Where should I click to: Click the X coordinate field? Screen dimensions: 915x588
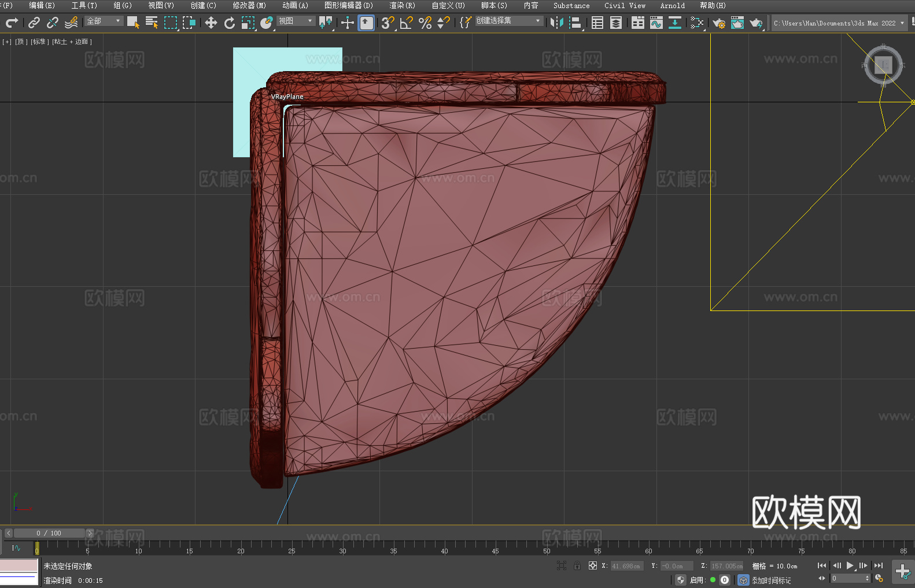(x=627, y=566)
